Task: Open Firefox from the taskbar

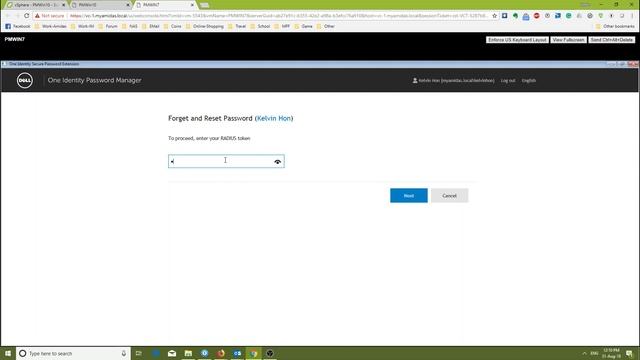Action: point(221,353)
